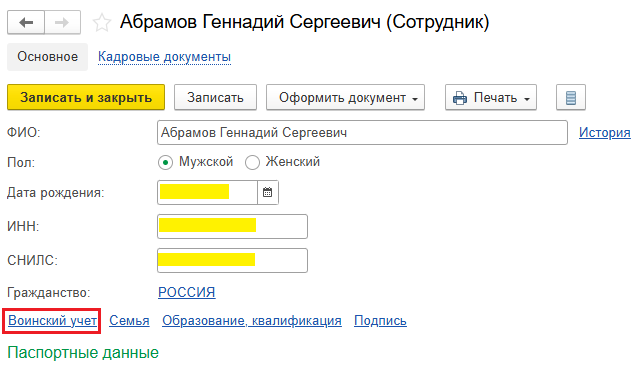
Task: Click the Гражданство: label text
Action: 49,293
